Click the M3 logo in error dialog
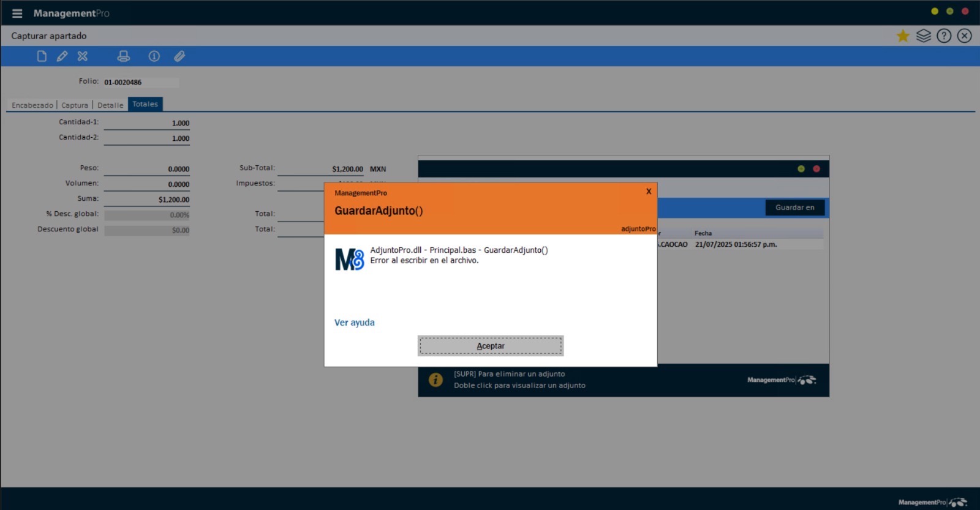 (x=350, y=259)
